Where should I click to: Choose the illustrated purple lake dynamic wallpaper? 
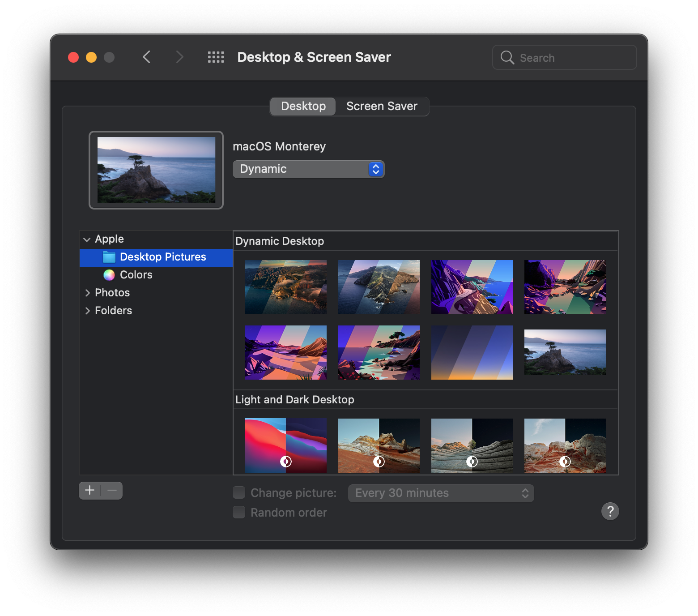pos(565,287)
